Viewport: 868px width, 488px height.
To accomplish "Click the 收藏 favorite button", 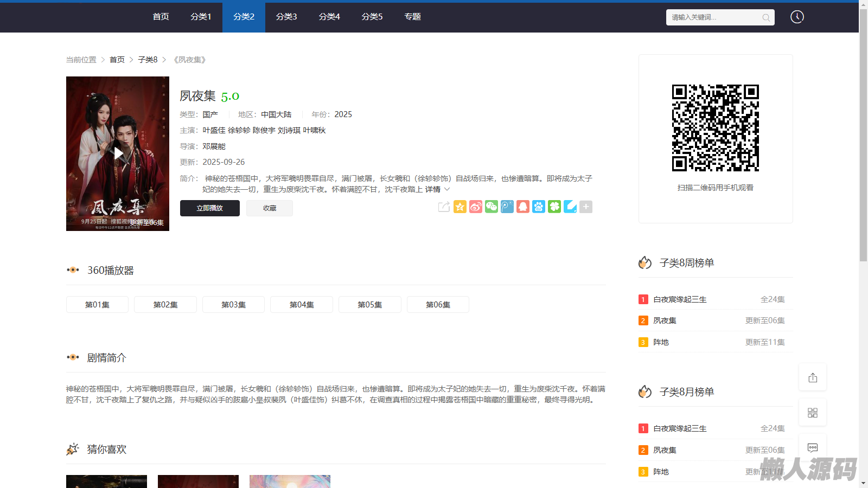I will (270, 208).
